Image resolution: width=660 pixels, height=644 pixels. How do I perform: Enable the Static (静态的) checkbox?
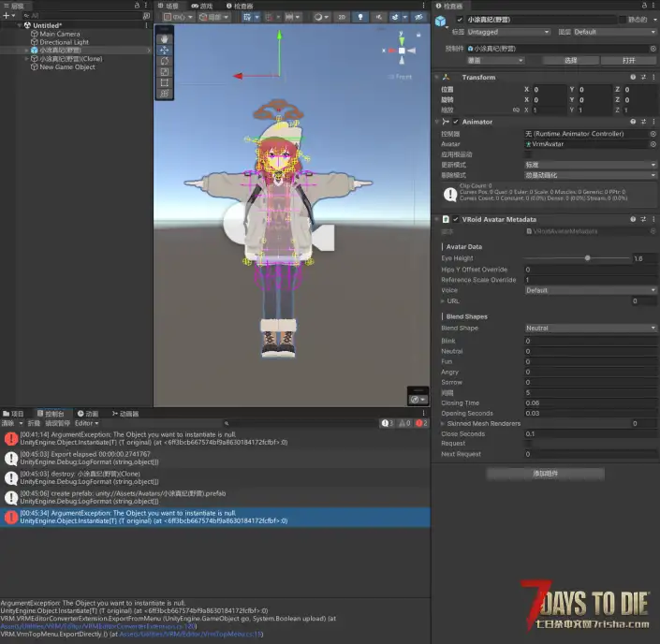[622, 19]
